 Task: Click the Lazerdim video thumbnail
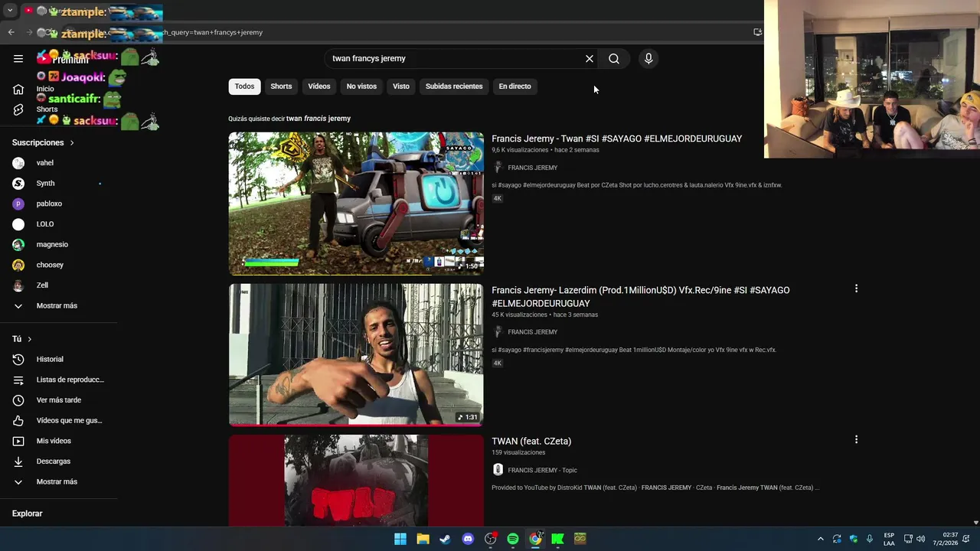tap(356, 354)
